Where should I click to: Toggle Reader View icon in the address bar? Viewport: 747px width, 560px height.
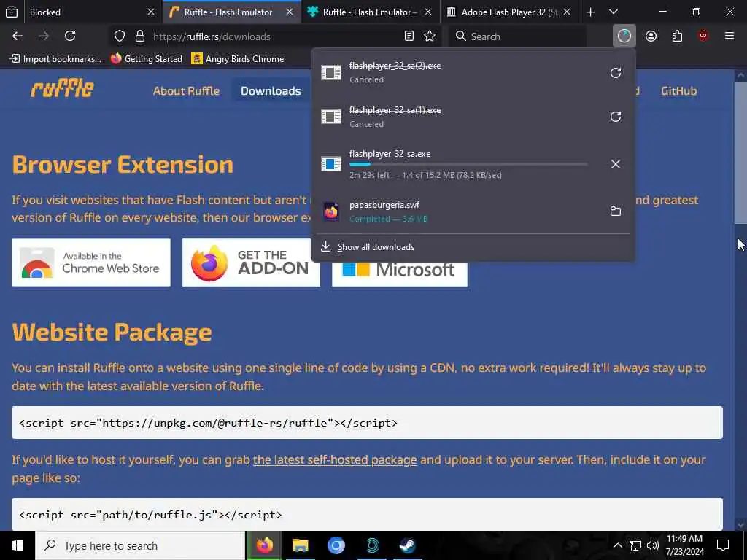coord(409,36)
